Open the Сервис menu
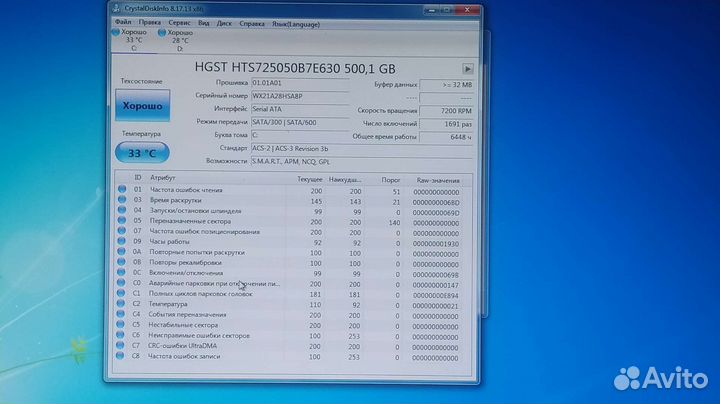Image resolution: width=720 pixels, height=404 pixels. (180, 21)
